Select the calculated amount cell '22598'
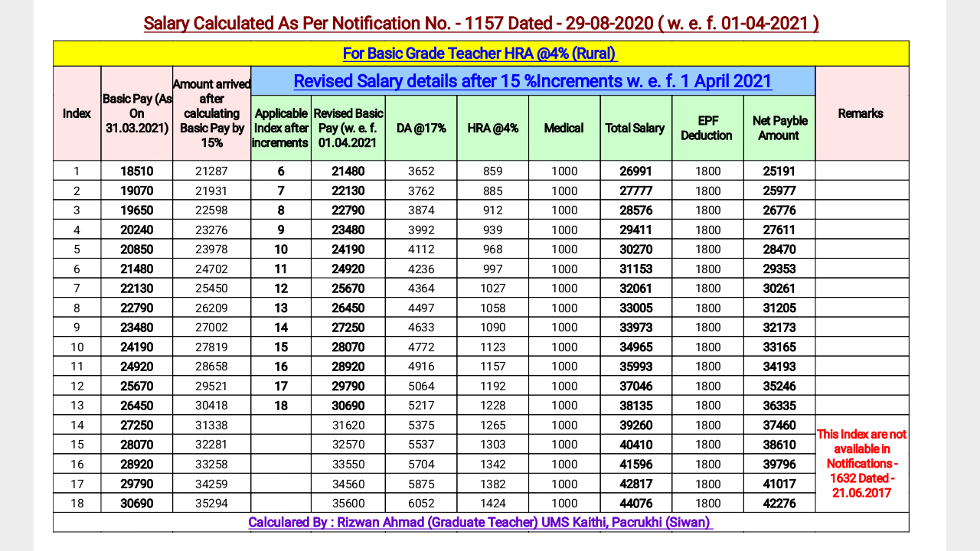The height and width of the screenshot is (551, 980). [x=211, y=210]
